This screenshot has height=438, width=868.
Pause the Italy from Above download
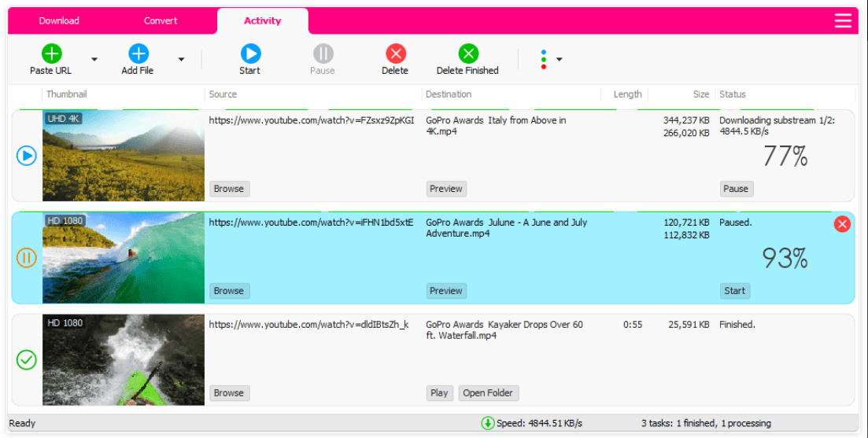point(737,189)
